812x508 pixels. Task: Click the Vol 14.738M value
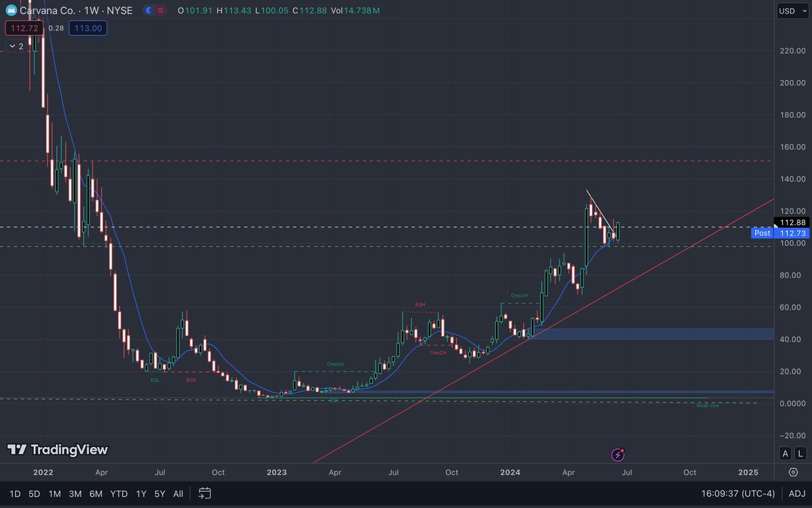[355, 11]
